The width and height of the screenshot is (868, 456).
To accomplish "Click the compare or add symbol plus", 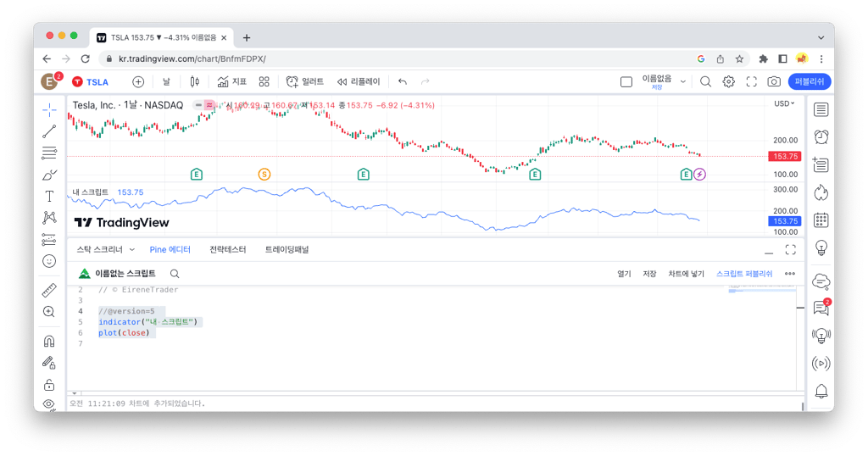I will [x=138, y=82].
